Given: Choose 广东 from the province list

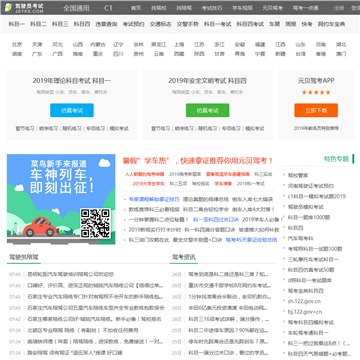Looking at the screenshot, I should coord(37,54).
